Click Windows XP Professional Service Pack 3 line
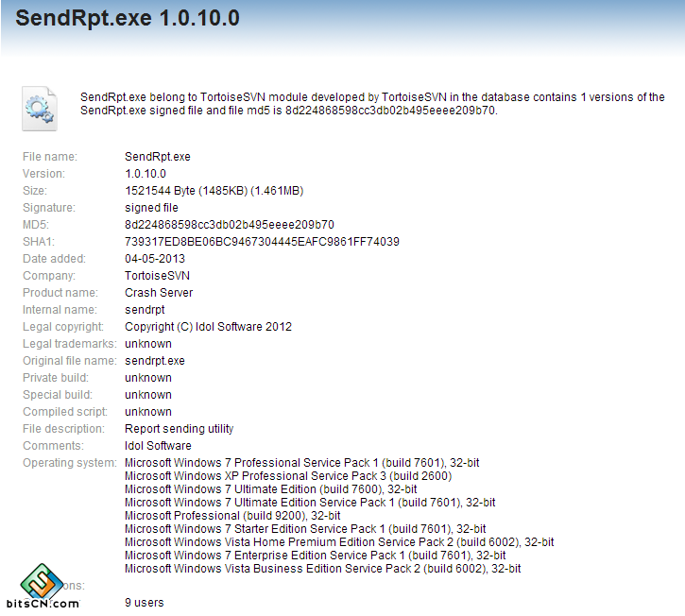685x616 pixels. [288, 476]
